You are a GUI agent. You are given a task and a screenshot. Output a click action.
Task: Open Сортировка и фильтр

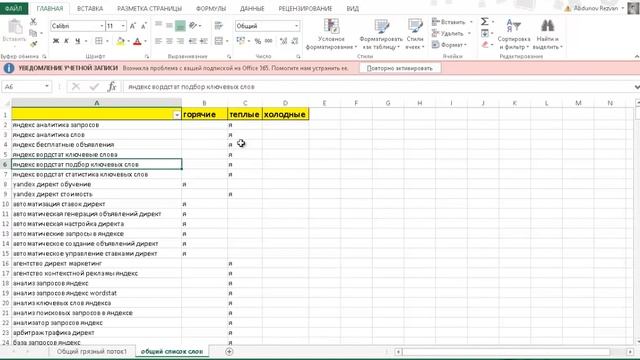click(514, 34)
